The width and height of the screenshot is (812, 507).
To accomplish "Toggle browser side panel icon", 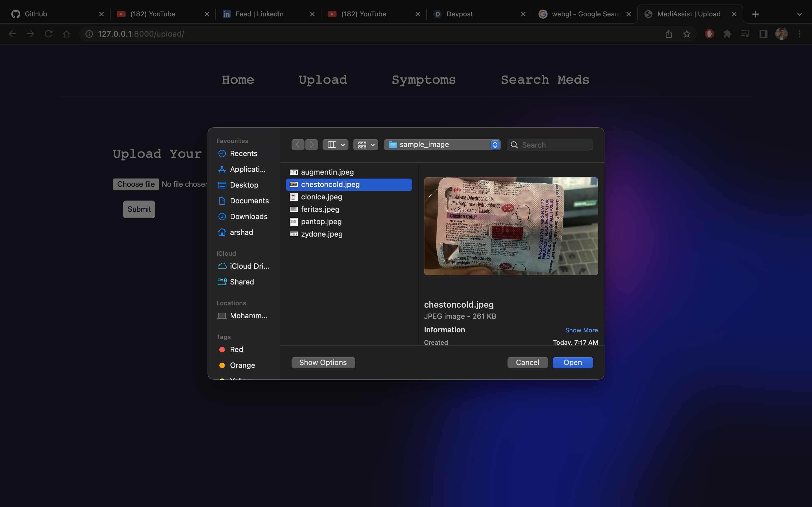I will tap(763, 34).
